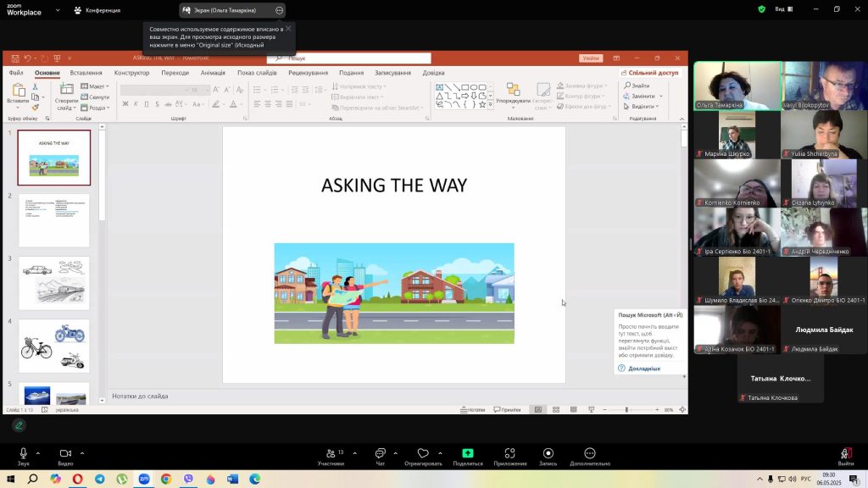The image size is (868, 488).
Task: Turn on camera with the Видео button
Action: 65,453
